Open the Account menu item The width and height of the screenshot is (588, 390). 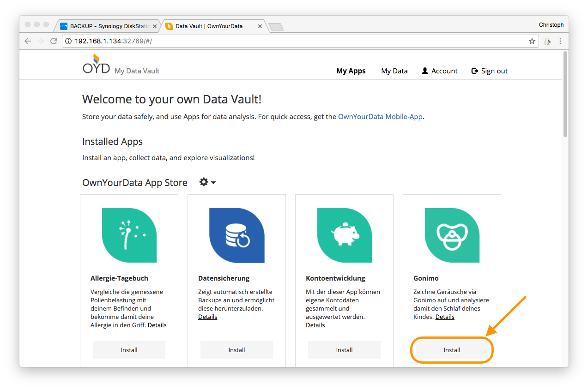tap(439, 71)
